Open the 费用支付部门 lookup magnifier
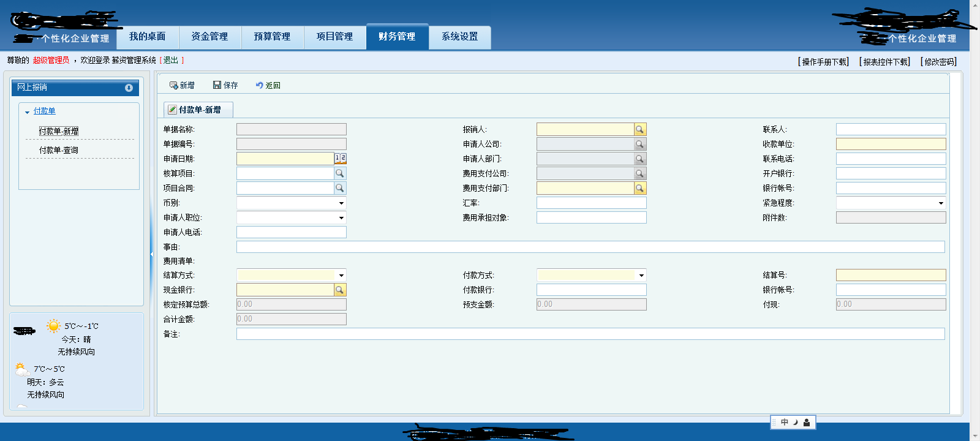The width and height of the screenshot is (980, 441). tap(640, 188)
